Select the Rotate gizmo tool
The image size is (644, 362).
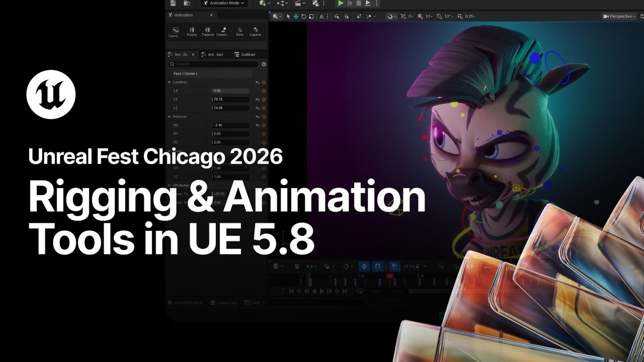coord(304,16)
